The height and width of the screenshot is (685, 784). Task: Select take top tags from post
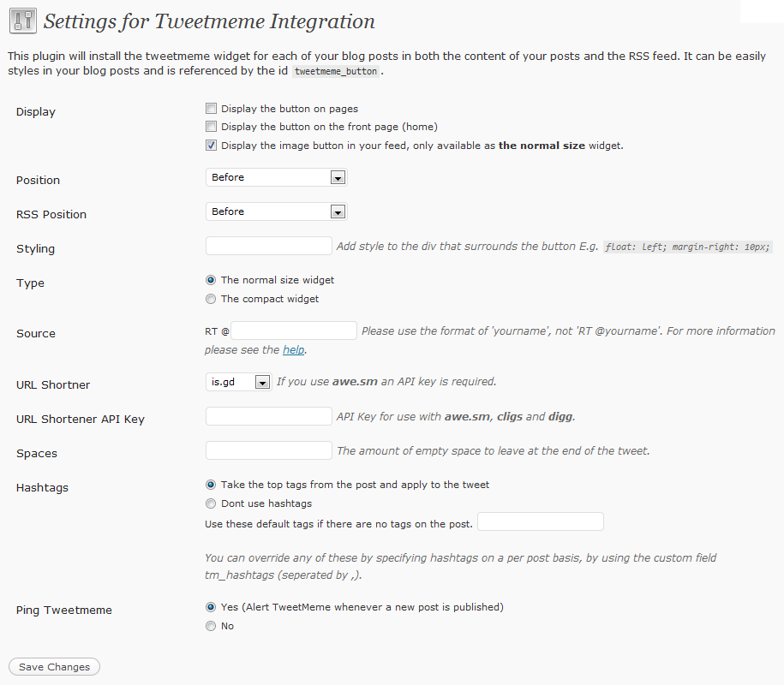(x=211, y=485)
